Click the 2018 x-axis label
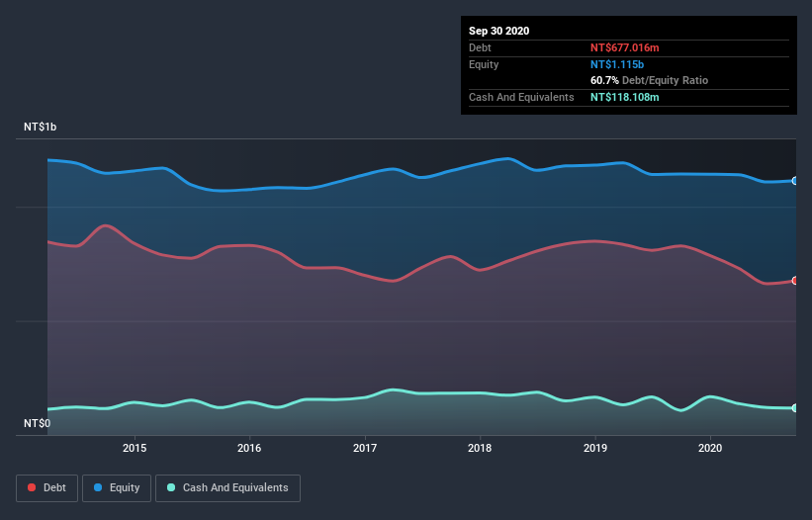This screenshot has height=520, width=812. coord(480,448)
